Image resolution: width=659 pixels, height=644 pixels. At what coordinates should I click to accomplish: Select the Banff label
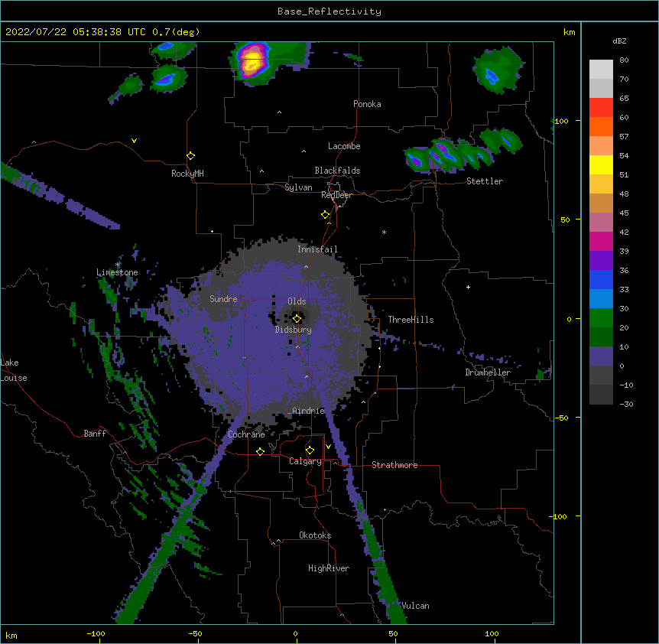pyautogui.click(x=95, y=434)
